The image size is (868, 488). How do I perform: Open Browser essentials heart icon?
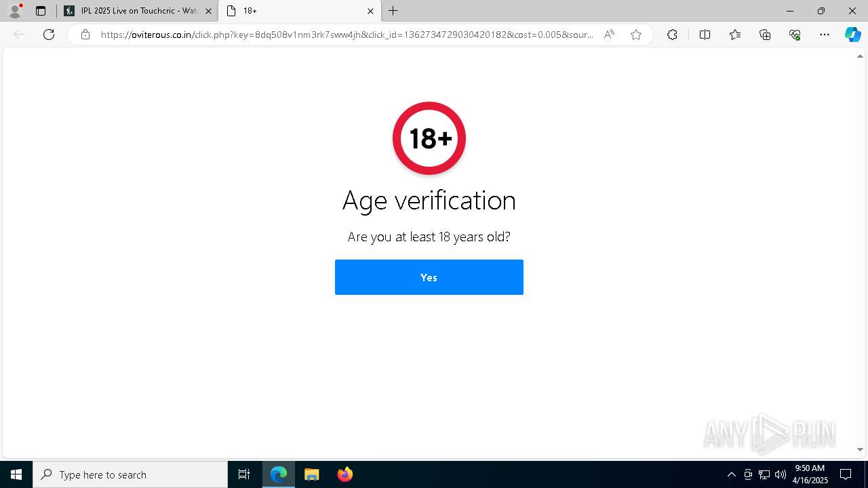pos(795,35)
